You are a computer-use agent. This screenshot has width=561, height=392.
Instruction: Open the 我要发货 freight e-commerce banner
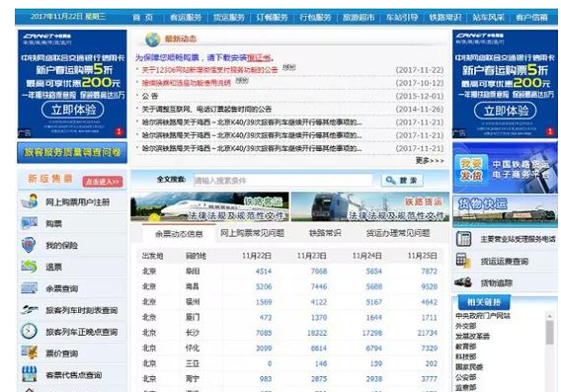(505, 168)
